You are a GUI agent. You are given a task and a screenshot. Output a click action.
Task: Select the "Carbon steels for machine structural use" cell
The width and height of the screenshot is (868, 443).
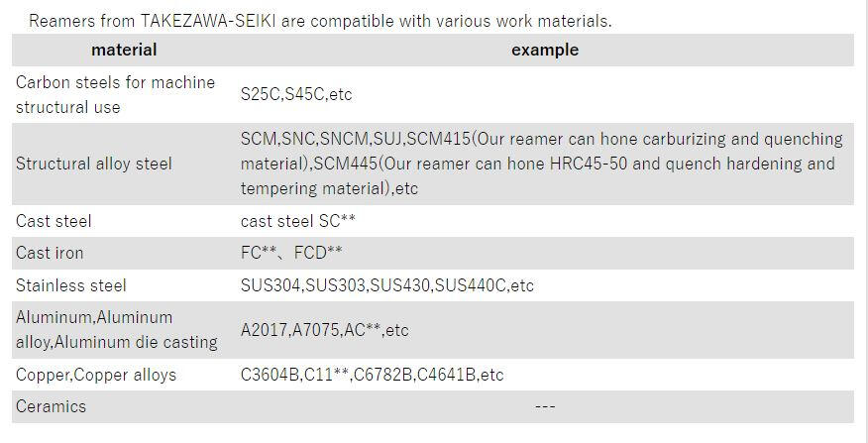click(115, 94)
